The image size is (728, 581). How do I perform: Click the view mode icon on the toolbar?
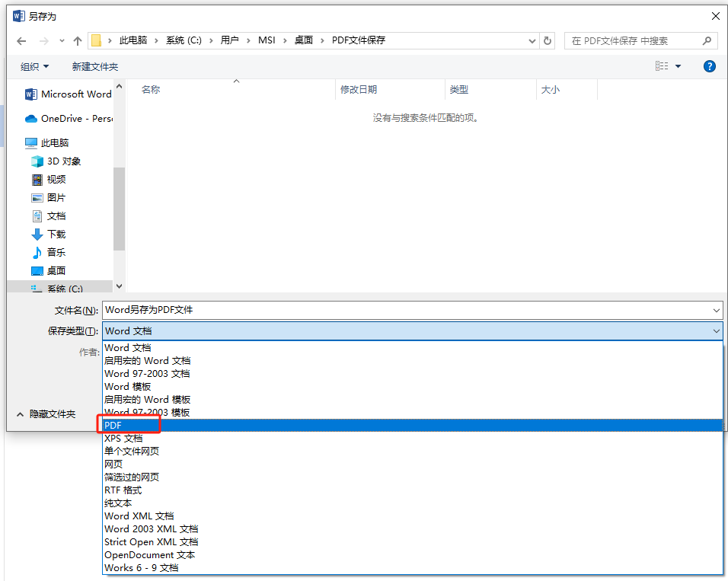coord(659,66)
